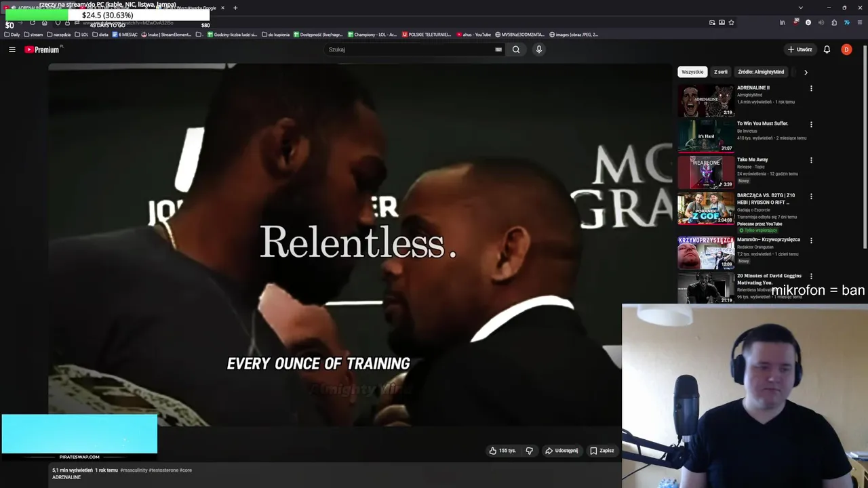Open the browser library icon
This screenshot has width=868, height=488.
(x=783, y=22)
